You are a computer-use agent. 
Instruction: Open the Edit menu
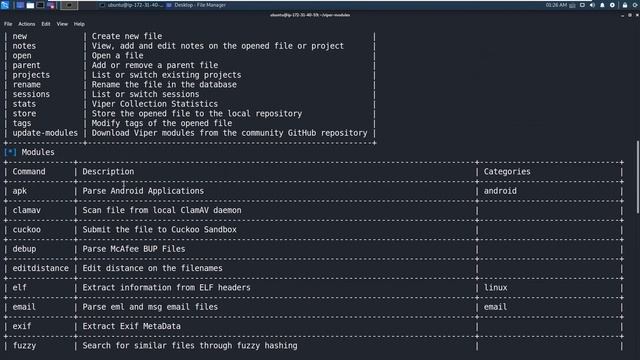pyautogui.click(x=46, y=24)
